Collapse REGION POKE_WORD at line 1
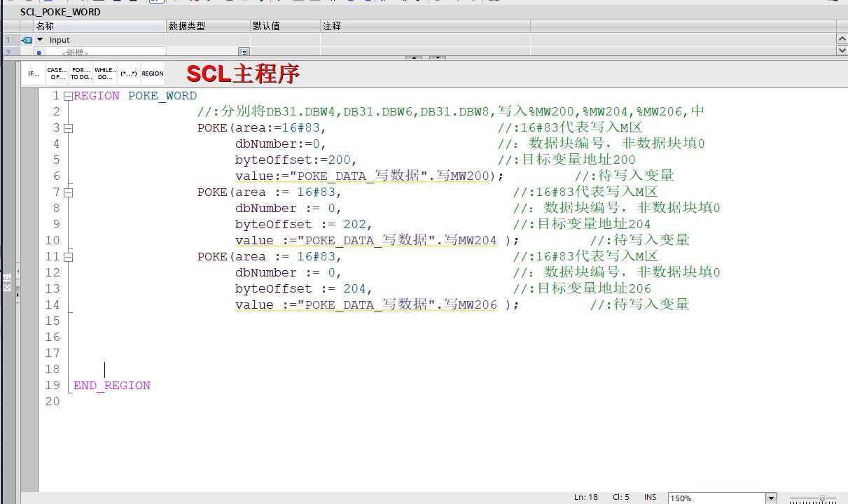Viewport: 848px width, 504px height. tap(68, 96)
